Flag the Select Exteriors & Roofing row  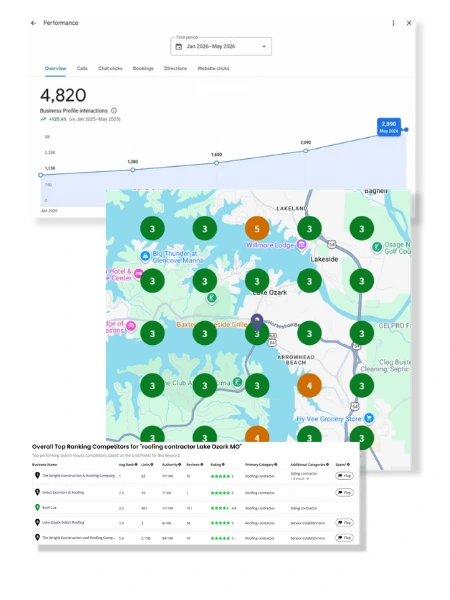coord(344,492)
